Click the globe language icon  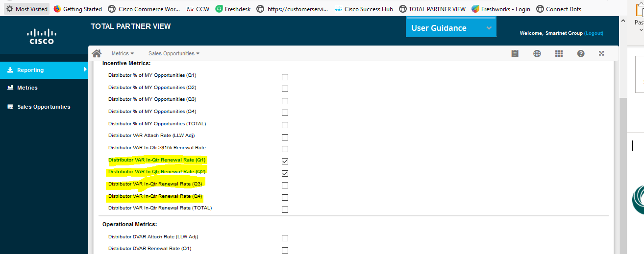tap(537, 53)
